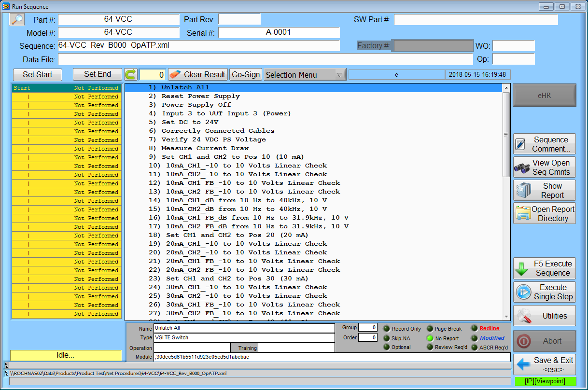Run F5 Execute Sequence

545,268
